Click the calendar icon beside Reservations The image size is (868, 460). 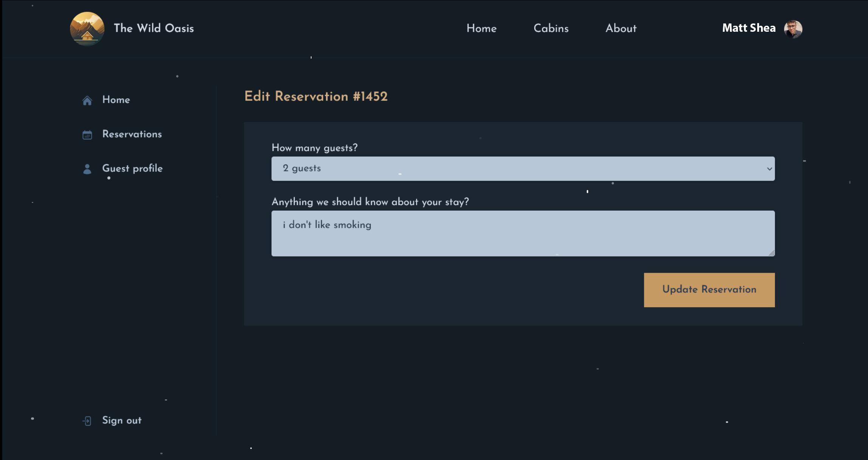[x=87, y=135]
